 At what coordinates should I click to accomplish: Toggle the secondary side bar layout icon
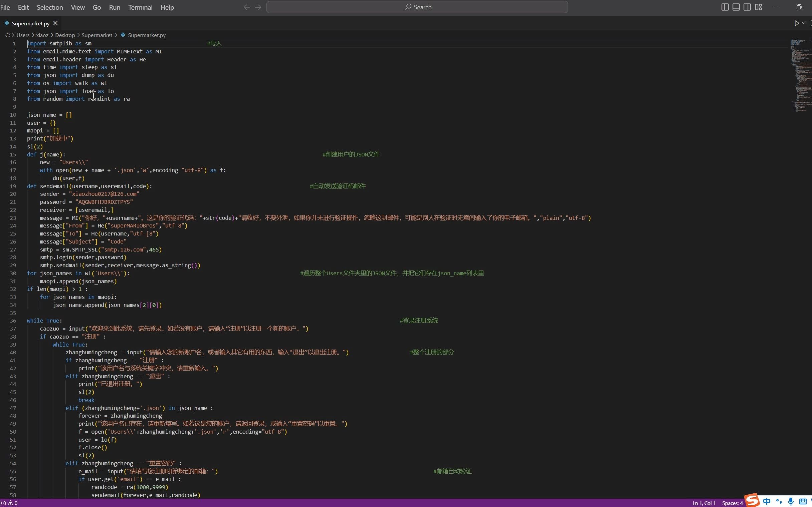(x=747, y=7)
